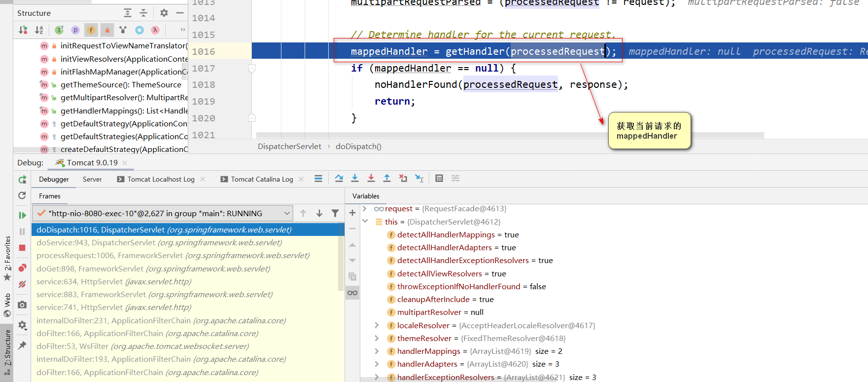Screen dimensions: 868x382
Task: Expand handlerMappings variable node
Action: coord(377,351)
